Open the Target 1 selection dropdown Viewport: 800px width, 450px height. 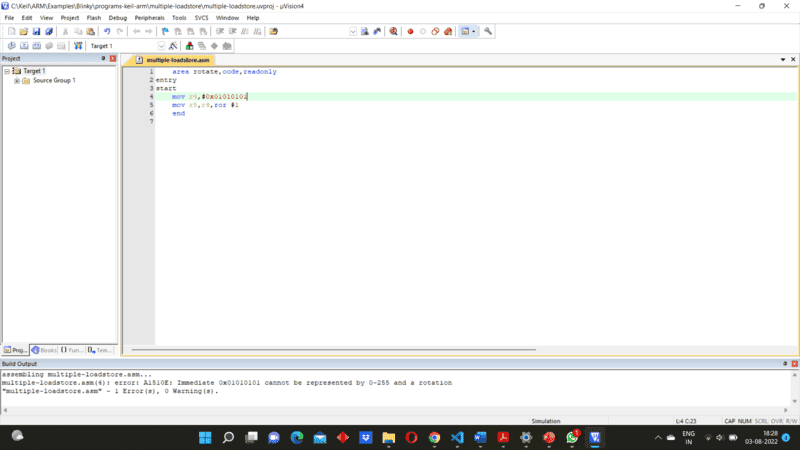[x=161, y=46]
